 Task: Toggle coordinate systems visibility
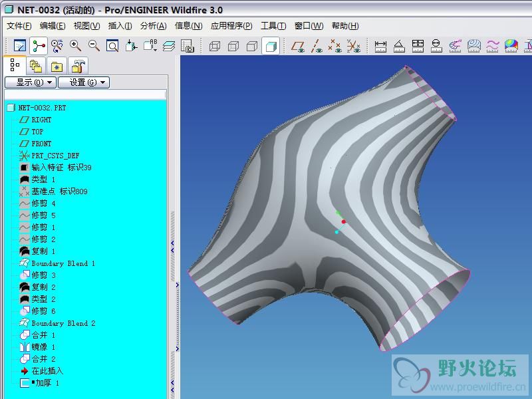click(354, 46)
